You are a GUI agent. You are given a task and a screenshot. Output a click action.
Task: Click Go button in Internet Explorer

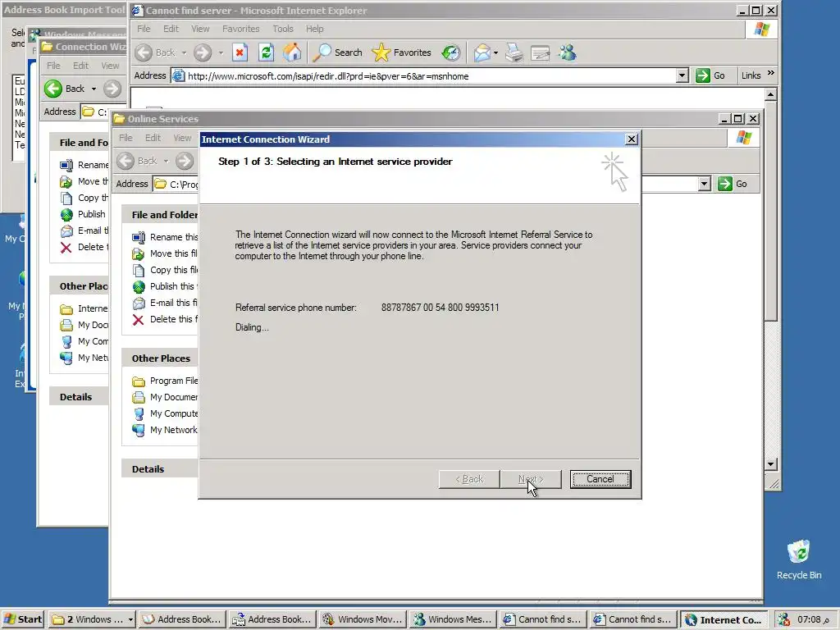pyautogui.click(x=710, y=76)
